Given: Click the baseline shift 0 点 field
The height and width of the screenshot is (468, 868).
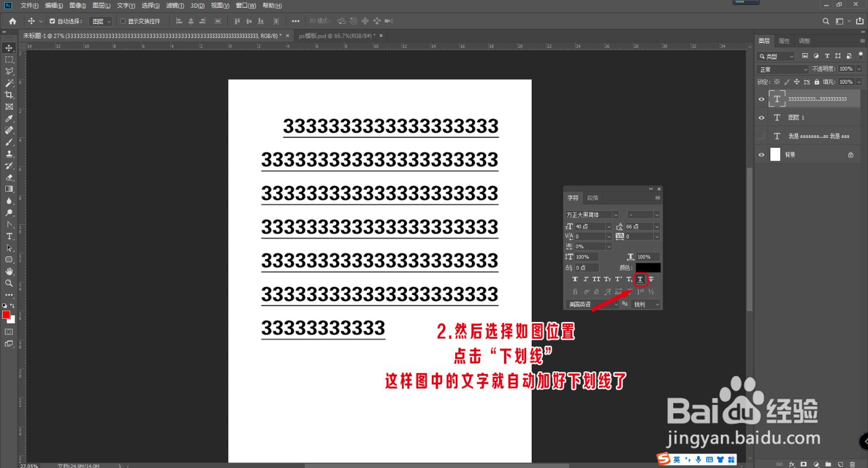Looking at the screenshot, I should point(586,268).
